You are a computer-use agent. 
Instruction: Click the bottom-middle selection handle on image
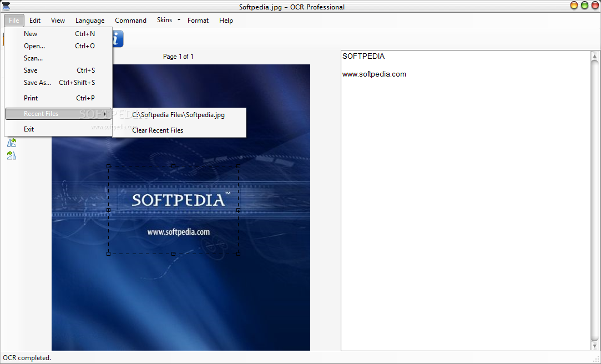coord(173,254)
